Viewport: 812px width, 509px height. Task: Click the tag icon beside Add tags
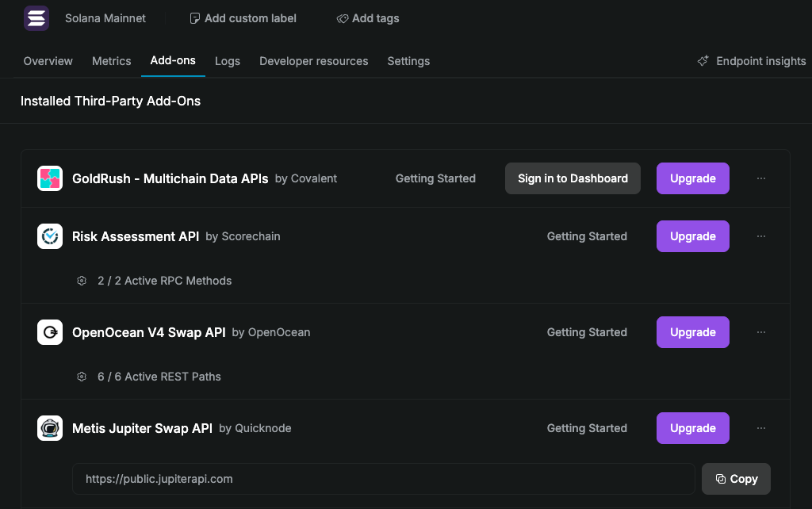(343, 19)
